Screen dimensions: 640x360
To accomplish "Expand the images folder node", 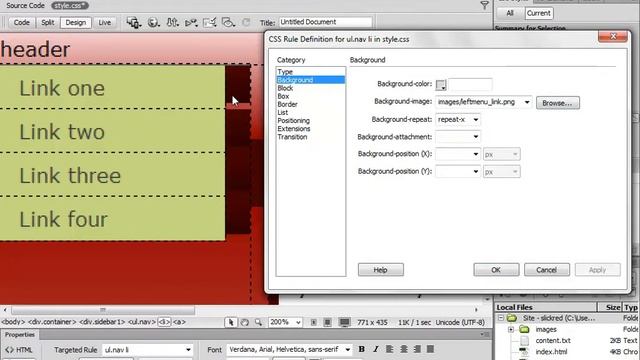I will pos(511,329).
